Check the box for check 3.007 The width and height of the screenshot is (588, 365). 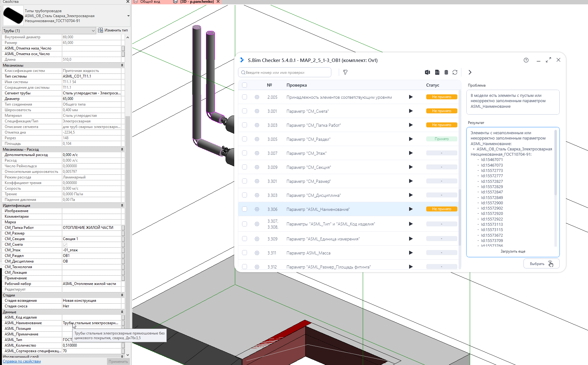pos(245,153)
